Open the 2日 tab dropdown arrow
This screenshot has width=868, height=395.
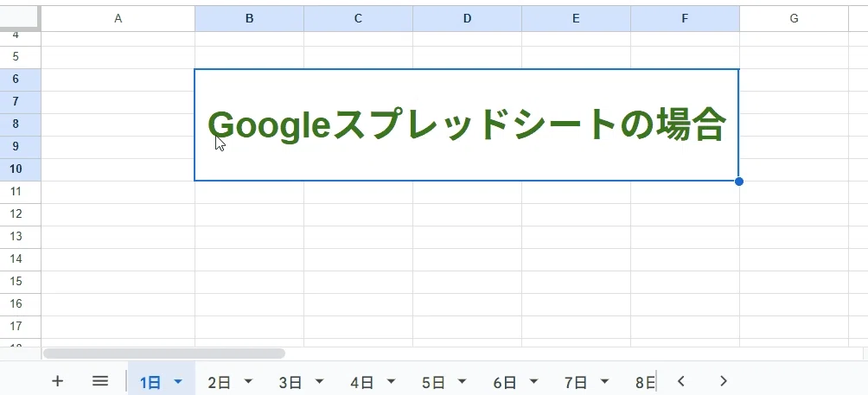click(x=248, y=382)
